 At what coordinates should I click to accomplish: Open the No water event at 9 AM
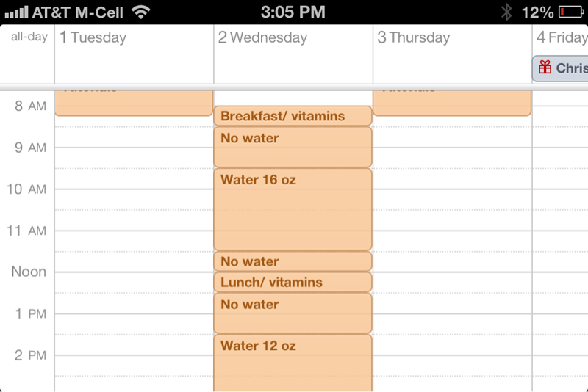point(293,147)
